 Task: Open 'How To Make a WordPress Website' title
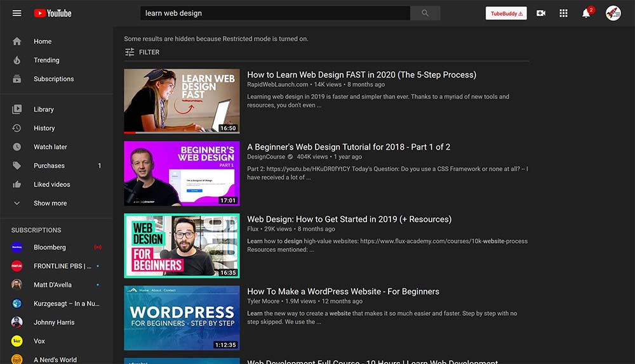(343, 292)
